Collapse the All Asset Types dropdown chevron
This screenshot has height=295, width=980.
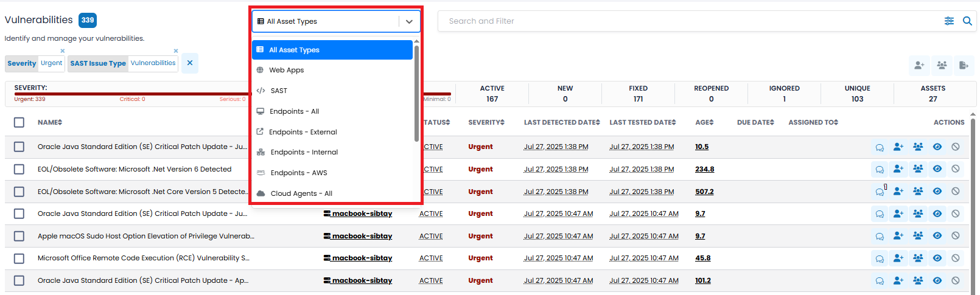[x=409, y=21]
